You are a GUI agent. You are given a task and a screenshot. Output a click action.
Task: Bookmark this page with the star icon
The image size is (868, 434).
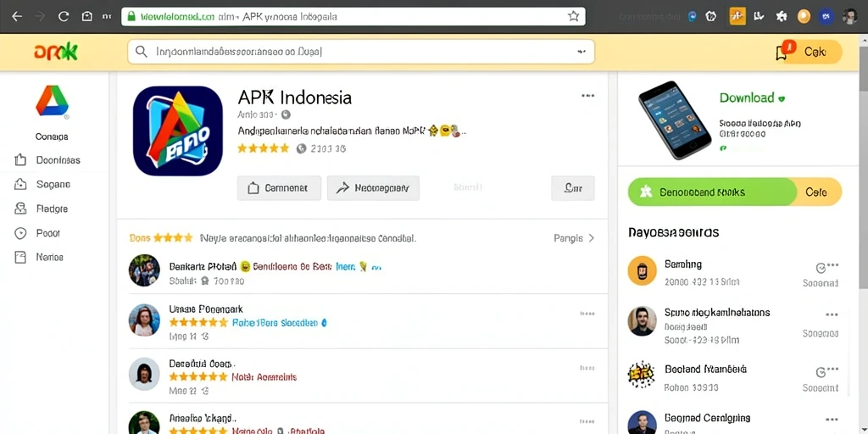[573, 17]
